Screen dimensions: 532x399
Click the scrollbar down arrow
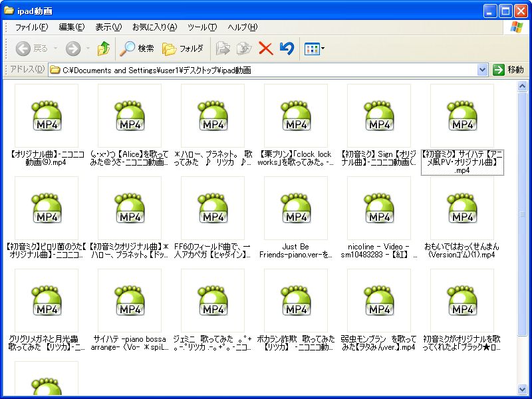coord(523,389)
